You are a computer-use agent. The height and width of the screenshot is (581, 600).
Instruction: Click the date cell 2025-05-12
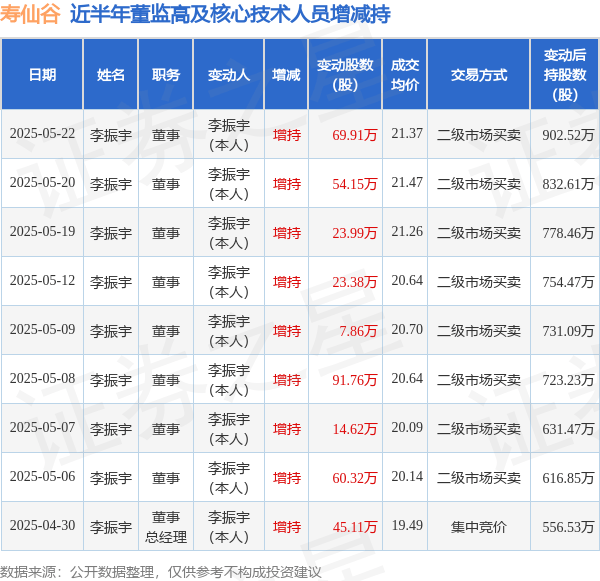tap(42, 281)
